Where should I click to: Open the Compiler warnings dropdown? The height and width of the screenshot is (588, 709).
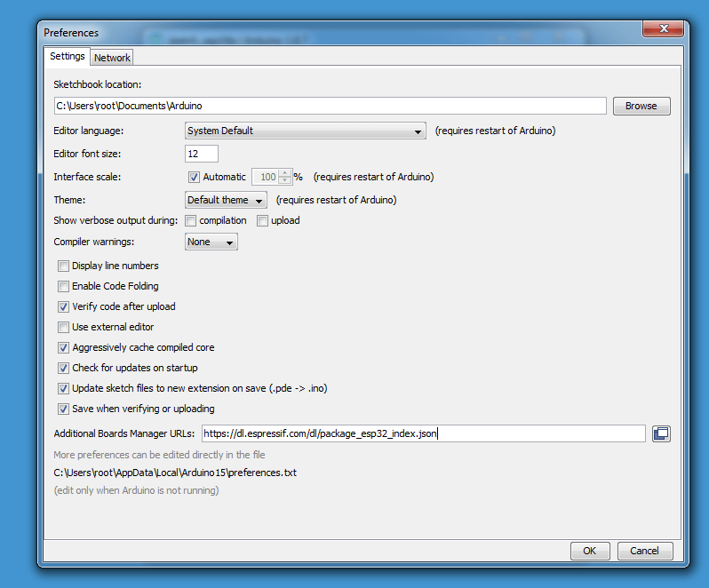point(211,242)
